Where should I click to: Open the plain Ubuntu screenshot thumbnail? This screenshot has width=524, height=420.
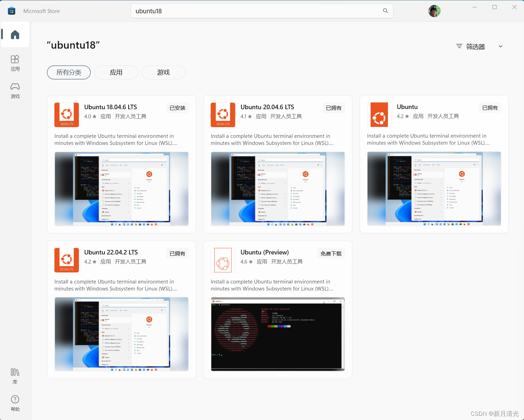tap(434, 188)
